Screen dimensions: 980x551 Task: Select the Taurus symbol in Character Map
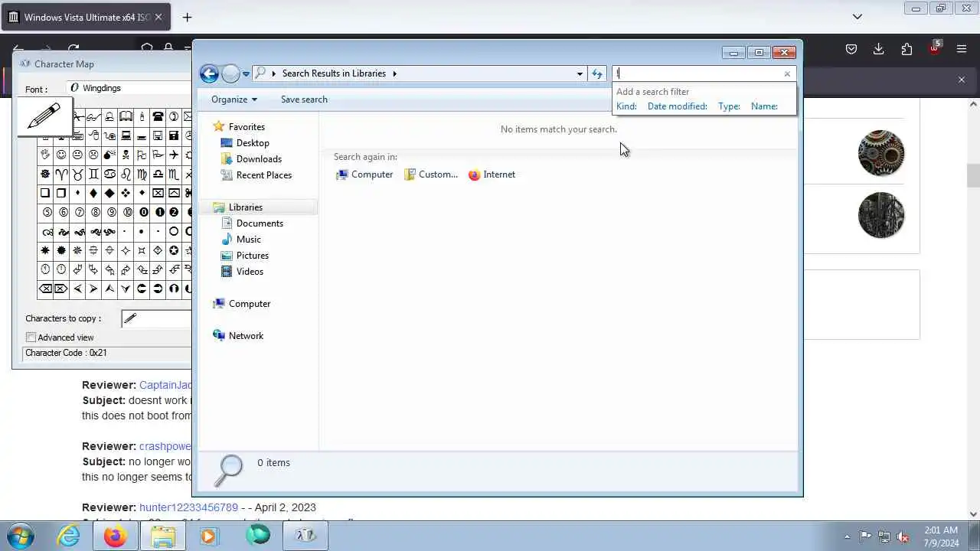pyautogui.click(x=77, y=174)
